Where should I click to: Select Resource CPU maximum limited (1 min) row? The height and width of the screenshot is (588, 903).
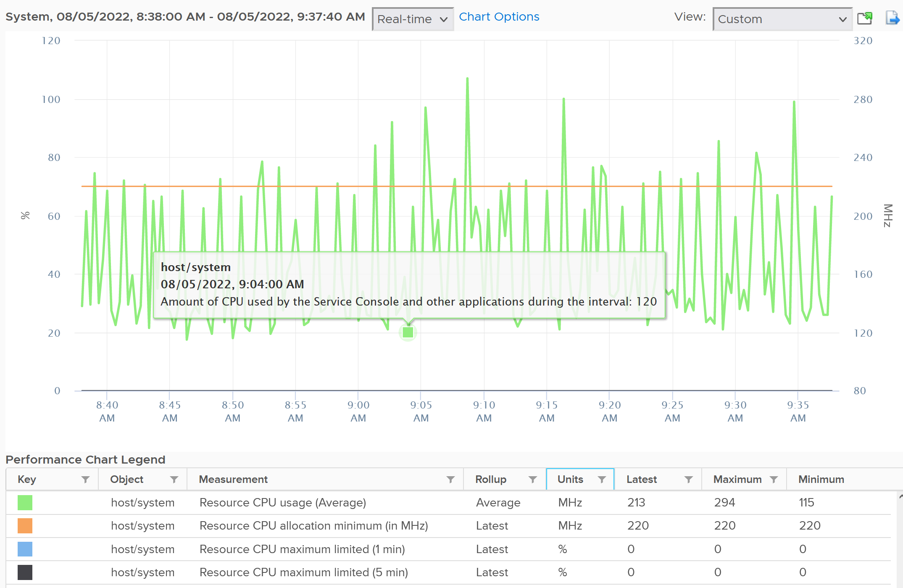[x=448, y=549]
